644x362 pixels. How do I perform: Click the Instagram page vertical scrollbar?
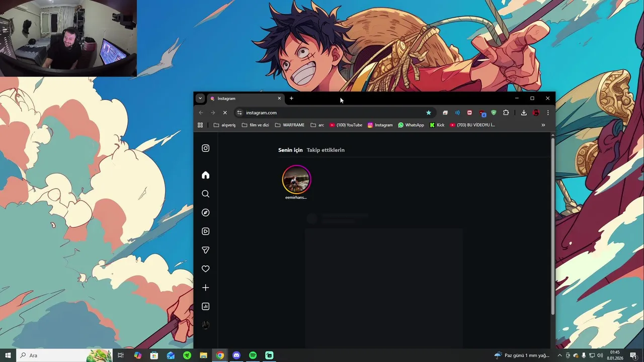pos(553,226)
